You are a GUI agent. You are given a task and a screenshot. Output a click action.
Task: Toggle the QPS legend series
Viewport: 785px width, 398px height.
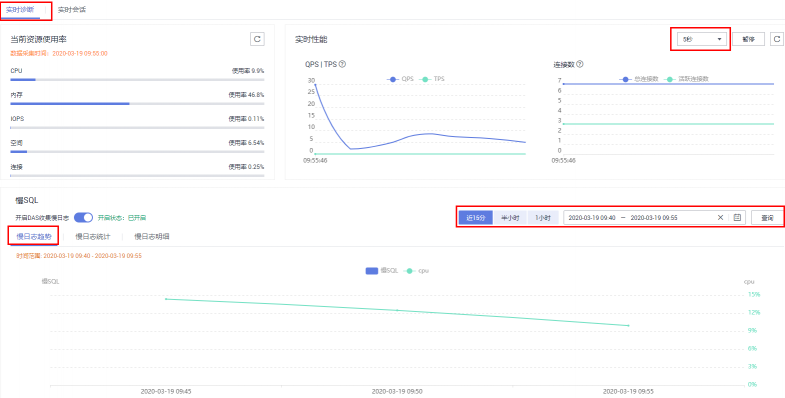tap(401, 79)
